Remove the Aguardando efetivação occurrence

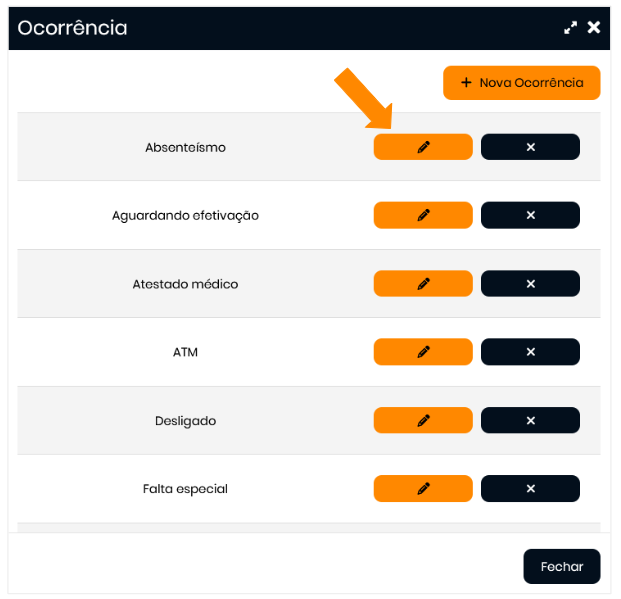(x=530, y=215)
